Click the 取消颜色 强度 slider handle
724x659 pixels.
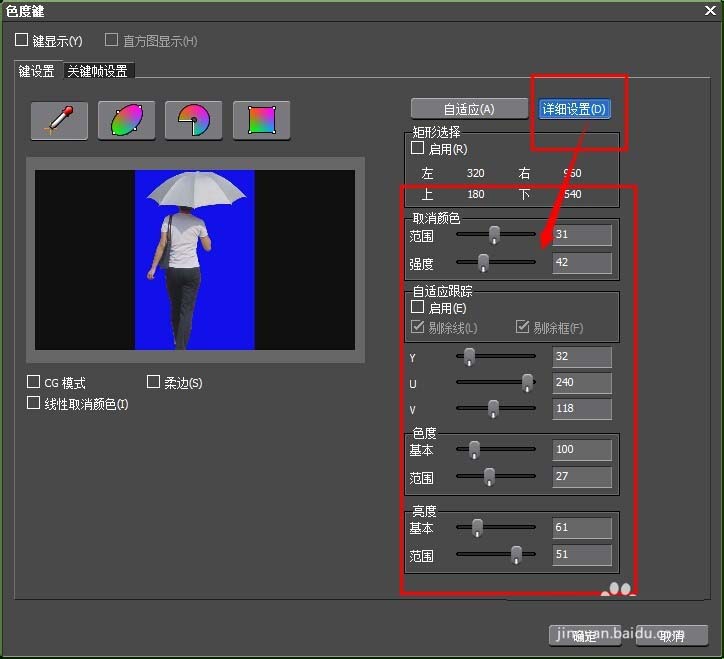coord(483,263)
